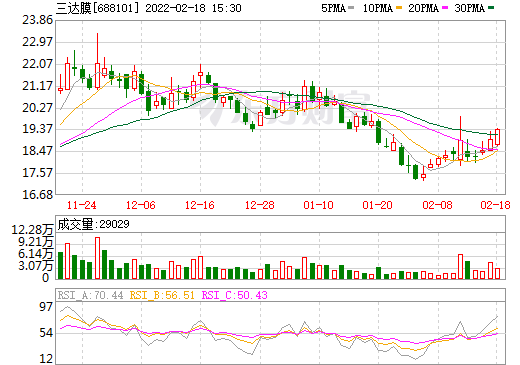This screenshot has width=520, height=365.
Task: Click the 12-28 date axis label
Action: click(x=260, y=205)
